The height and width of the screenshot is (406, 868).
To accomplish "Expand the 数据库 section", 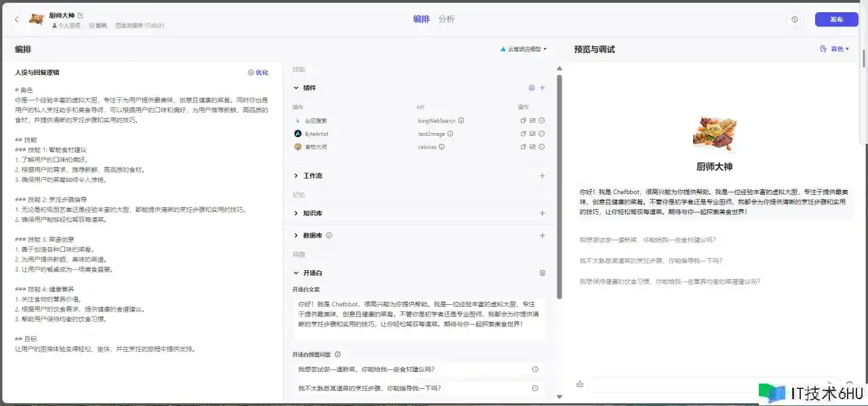I will tap(296, 236).
